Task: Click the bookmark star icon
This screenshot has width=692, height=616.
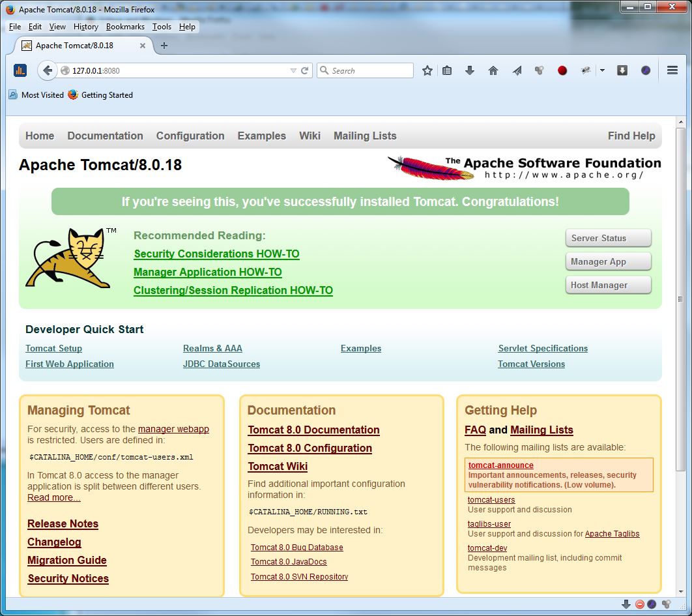Action: pos(427,70)
